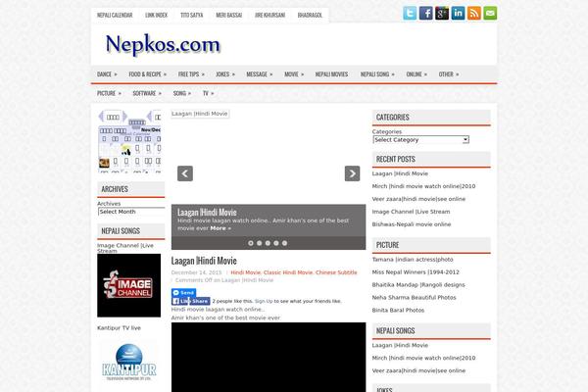This screenshot has height=392, width=588.
Task: Expand the Nepali Song menu
Action: 377,74
